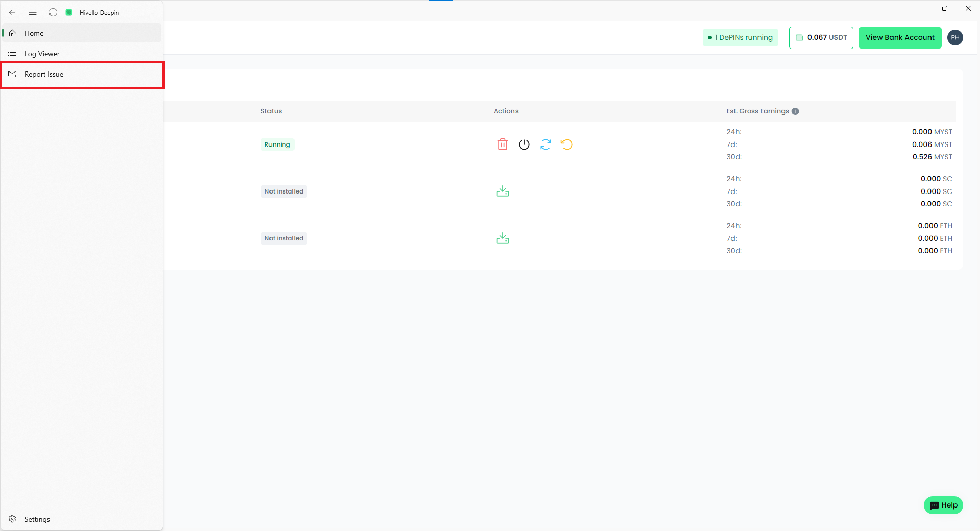980x531 pixels.
Task: Click the Running status badge
Action: pyautogui.click(x=277, y=144)
